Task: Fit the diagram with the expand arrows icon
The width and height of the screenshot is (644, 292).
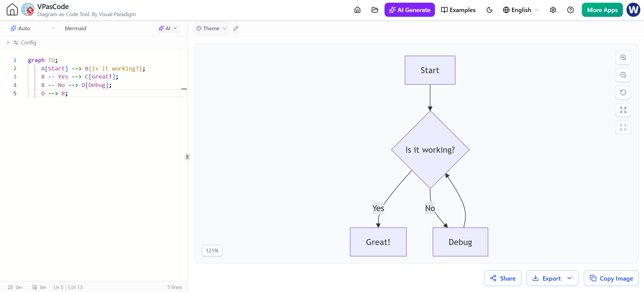Action: (x=623, y=110)
